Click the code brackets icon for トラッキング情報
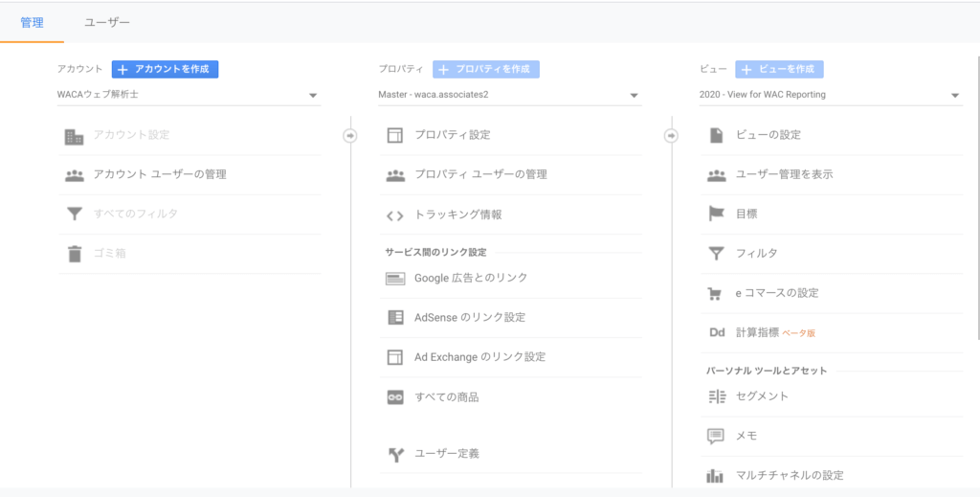The width and height of the screenshot is (980, 497). pyautogui.click(x=394, y=215)
